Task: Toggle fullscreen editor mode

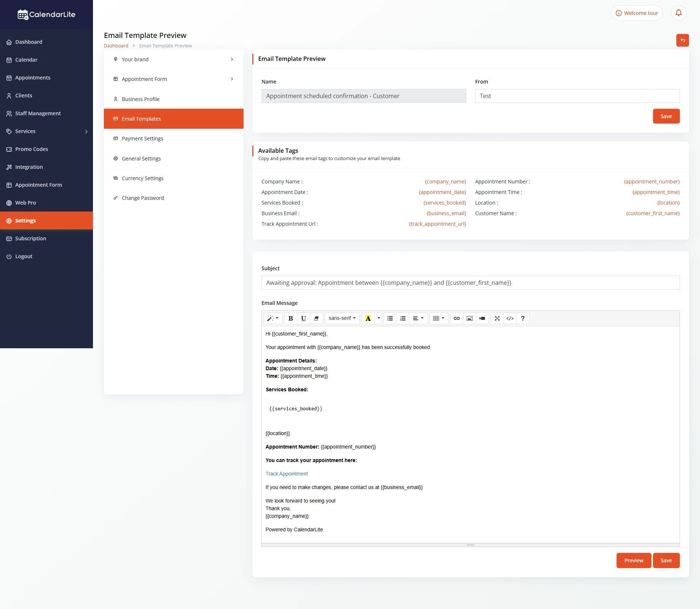Action: click(x=497, y=318)
